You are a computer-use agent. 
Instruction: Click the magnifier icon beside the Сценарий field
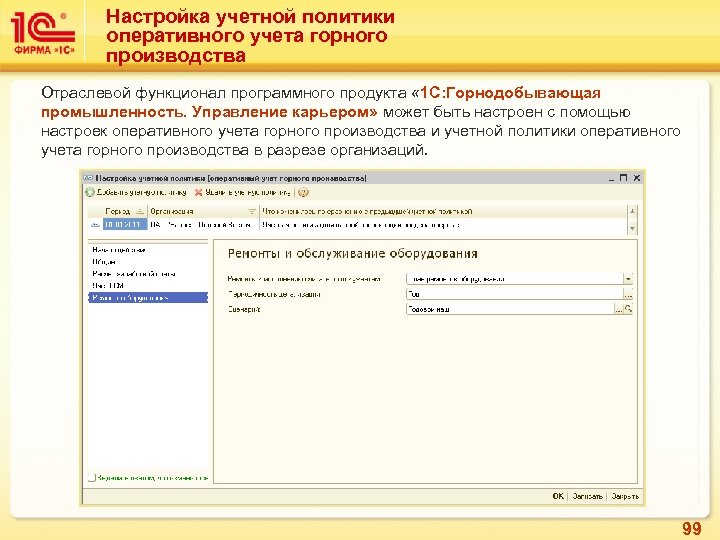click(629, 309)
